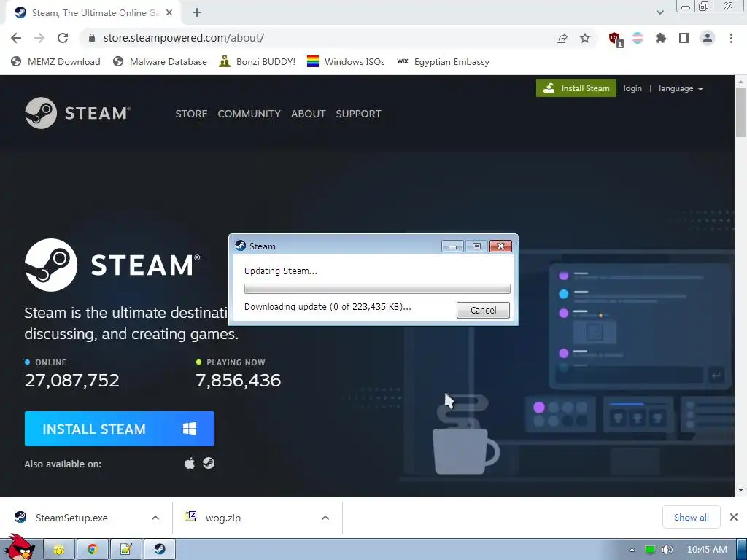Click the Show desktop strip after the clock
Viewport: 747px width, 560px height.
point(742,550)
